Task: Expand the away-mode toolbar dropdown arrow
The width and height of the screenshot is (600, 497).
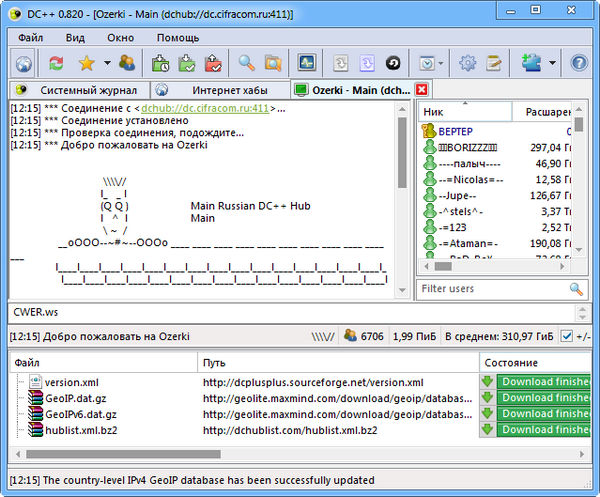Action: [x=441, y=63]
